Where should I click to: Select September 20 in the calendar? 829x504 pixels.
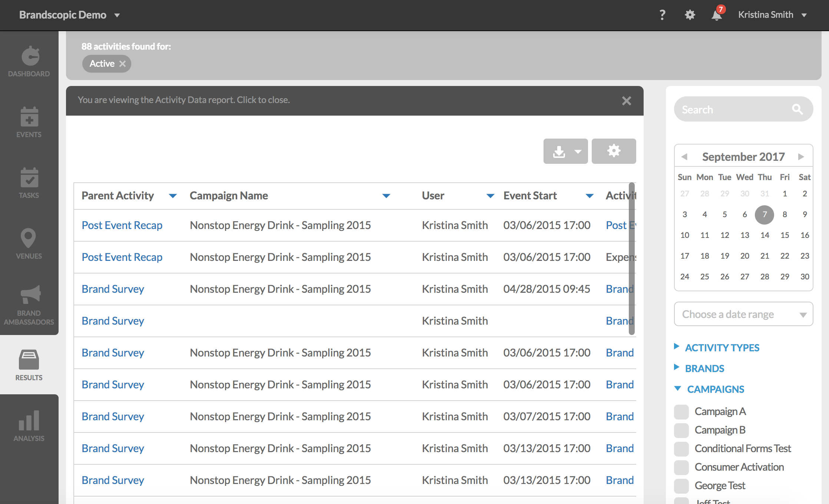pos(744,256)
